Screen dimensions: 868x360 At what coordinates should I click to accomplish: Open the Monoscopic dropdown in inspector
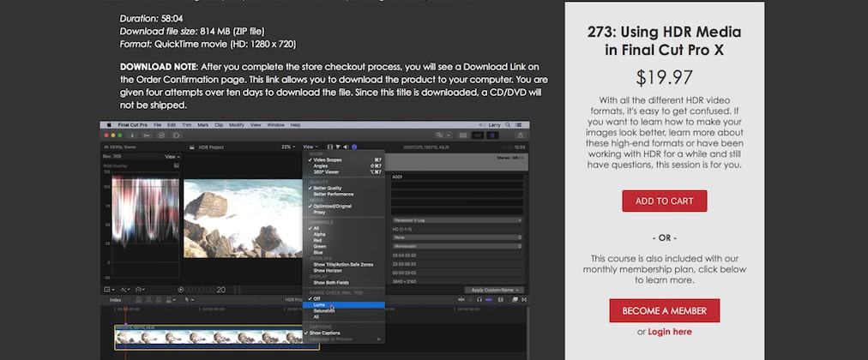pos(456,245)
